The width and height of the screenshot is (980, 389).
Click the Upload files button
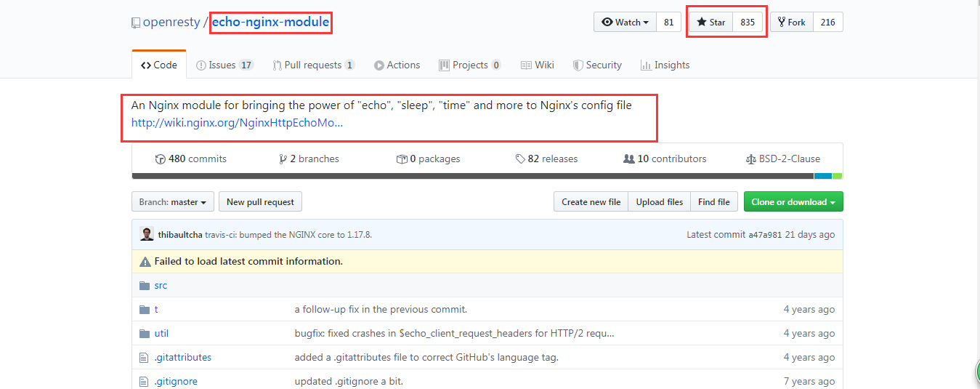(x=660, y=201)
